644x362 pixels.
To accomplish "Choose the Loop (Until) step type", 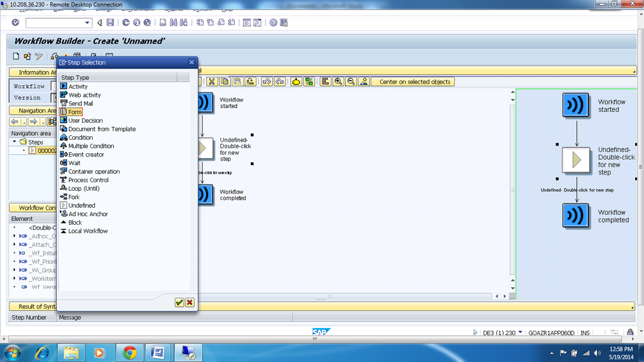I will tap(84, 188).
